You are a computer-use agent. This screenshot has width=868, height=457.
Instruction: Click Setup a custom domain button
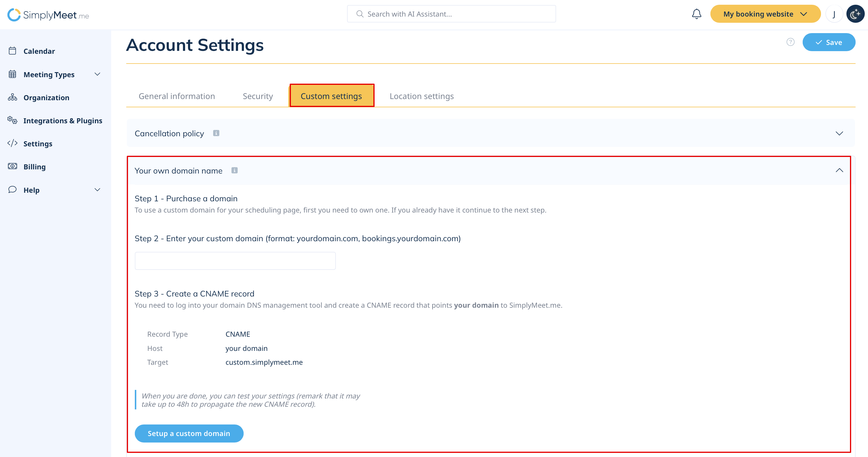pos(189,433)
